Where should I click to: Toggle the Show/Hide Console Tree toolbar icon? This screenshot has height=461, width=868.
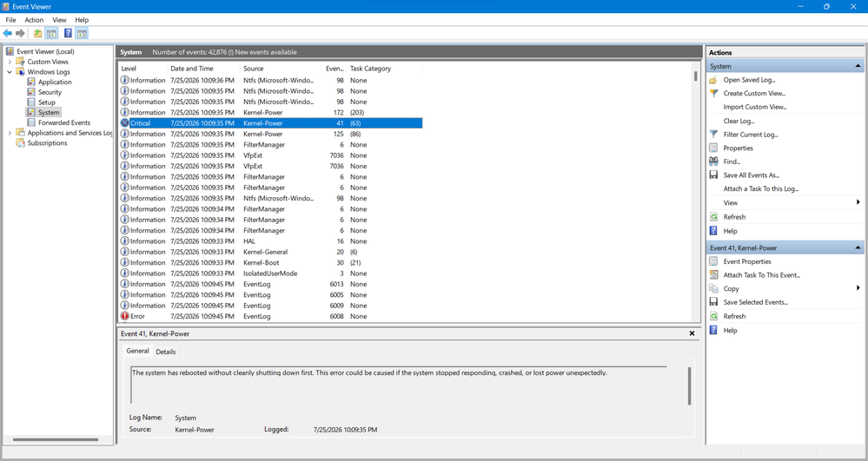pos(51,33)
